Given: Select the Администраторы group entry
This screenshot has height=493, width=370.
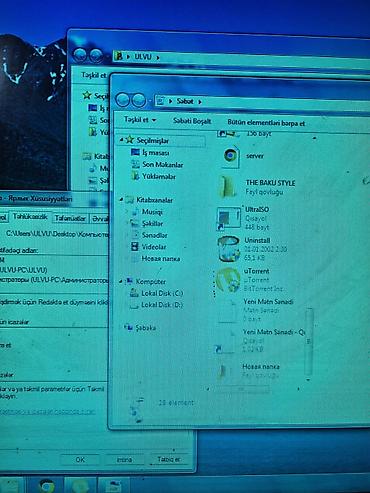Looking at the screenshot, I should click(54, 280).
